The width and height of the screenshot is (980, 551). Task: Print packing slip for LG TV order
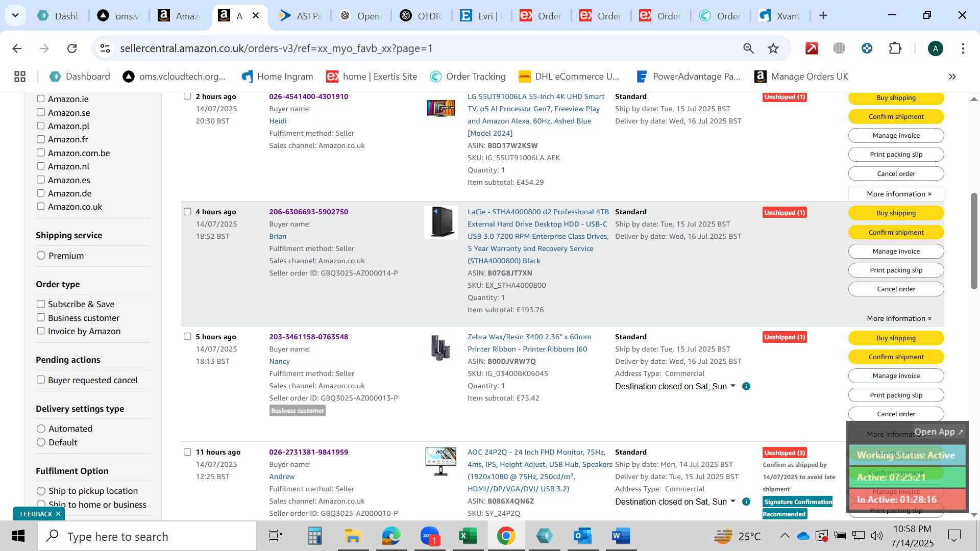coord(896,155)
